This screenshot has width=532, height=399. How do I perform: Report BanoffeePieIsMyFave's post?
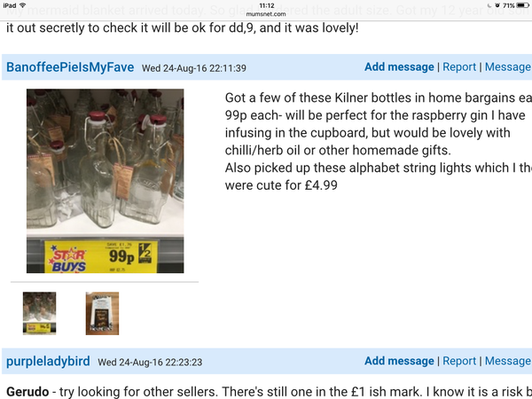[x=459, y=66]
